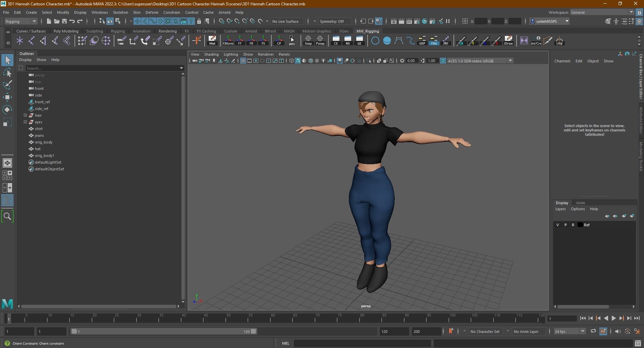Toggle the Ref layer R display type box
Screen dimensions: 644x348
(x=573, y=225)
